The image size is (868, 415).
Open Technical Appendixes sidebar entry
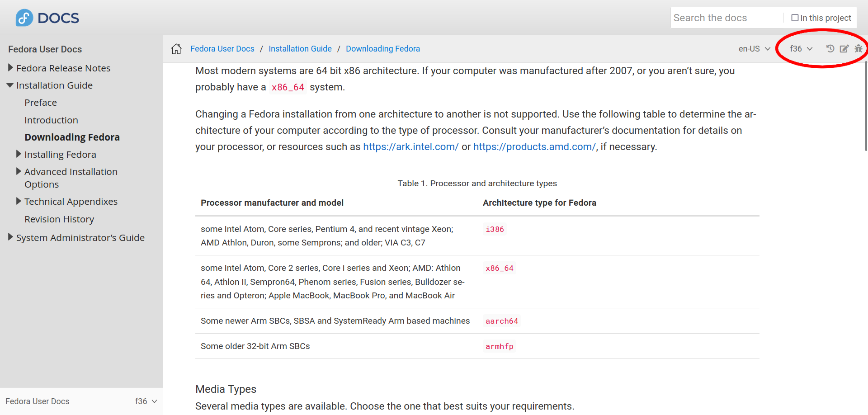[x=71, y=202]
